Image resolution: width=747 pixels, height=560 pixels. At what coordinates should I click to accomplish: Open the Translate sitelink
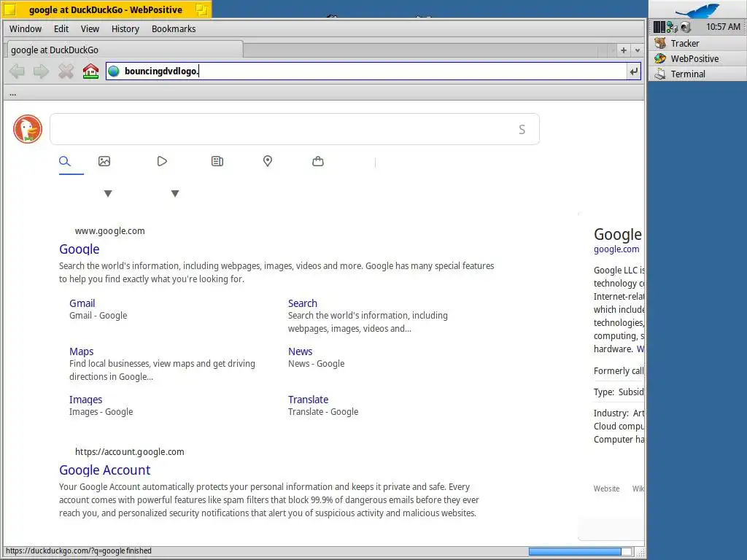(x=309, y=400)
